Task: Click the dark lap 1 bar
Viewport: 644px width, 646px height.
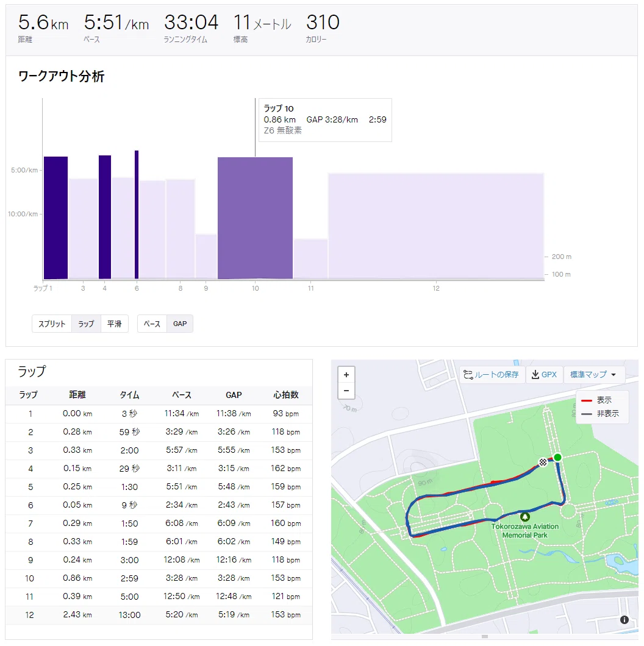Action: click(55, 218)
